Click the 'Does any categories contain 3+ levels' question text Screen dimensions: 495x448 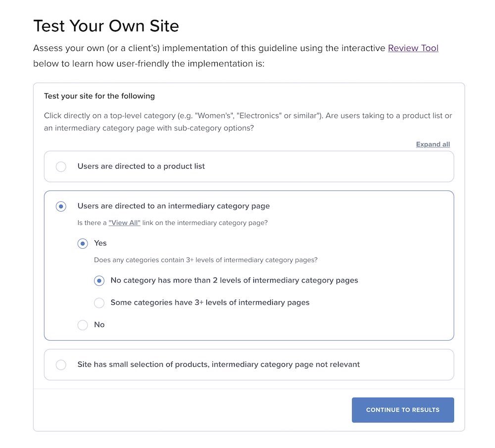click(205, 260)
